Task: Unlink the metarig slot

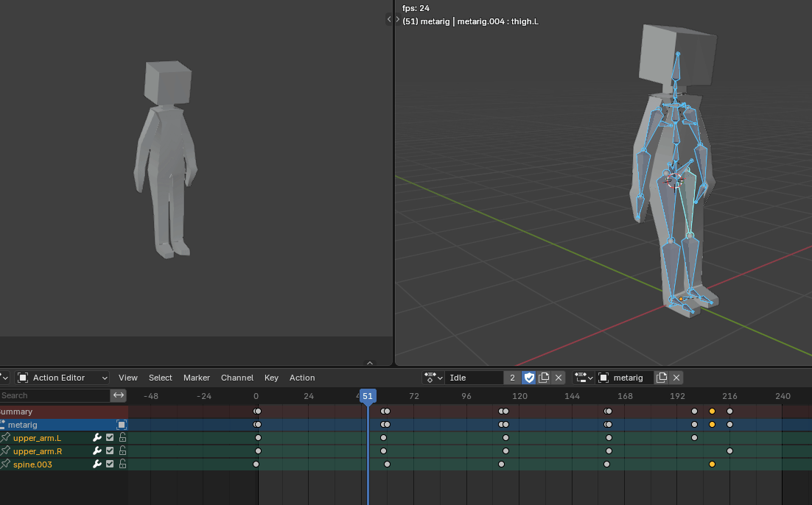Action: pyautogui.click(x=676, y=378)
